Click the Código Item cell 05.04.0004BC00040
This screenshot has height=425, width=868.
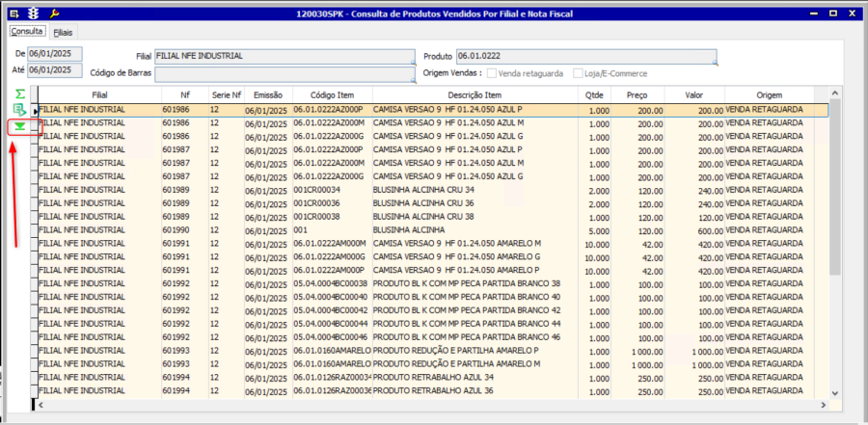pos(332,297)
